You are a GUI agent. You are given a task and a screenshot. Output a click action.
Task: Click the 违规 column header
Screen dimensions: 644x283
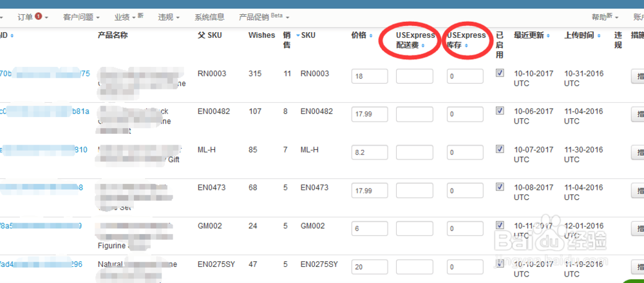618,40
